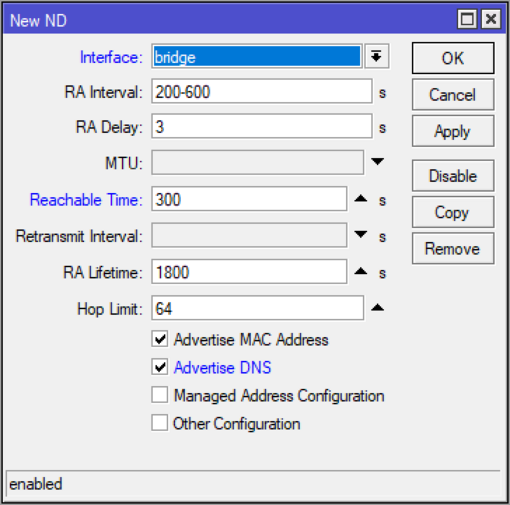Close the New ND dialog
Screen dimensions: 510x505
pyautogui.click(x=491, y=19)
